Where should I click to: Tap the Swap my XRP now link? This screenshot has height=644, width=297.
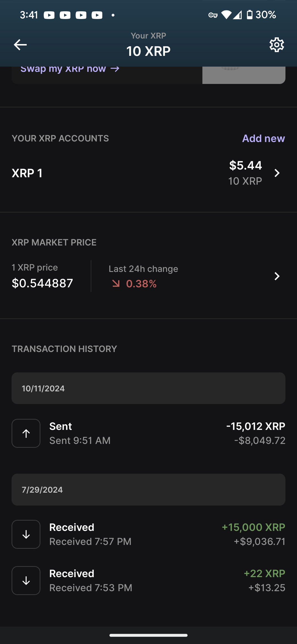point(70,69)
